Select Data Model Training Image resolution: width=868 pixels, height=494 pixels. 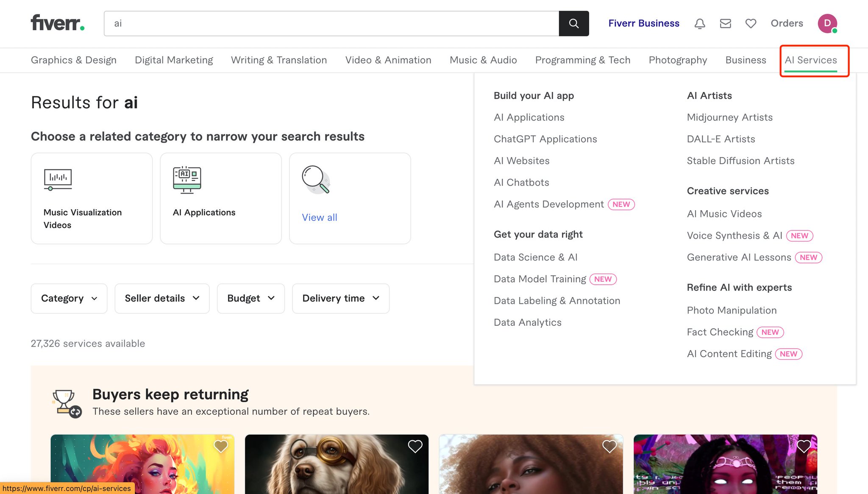point(540,279)
